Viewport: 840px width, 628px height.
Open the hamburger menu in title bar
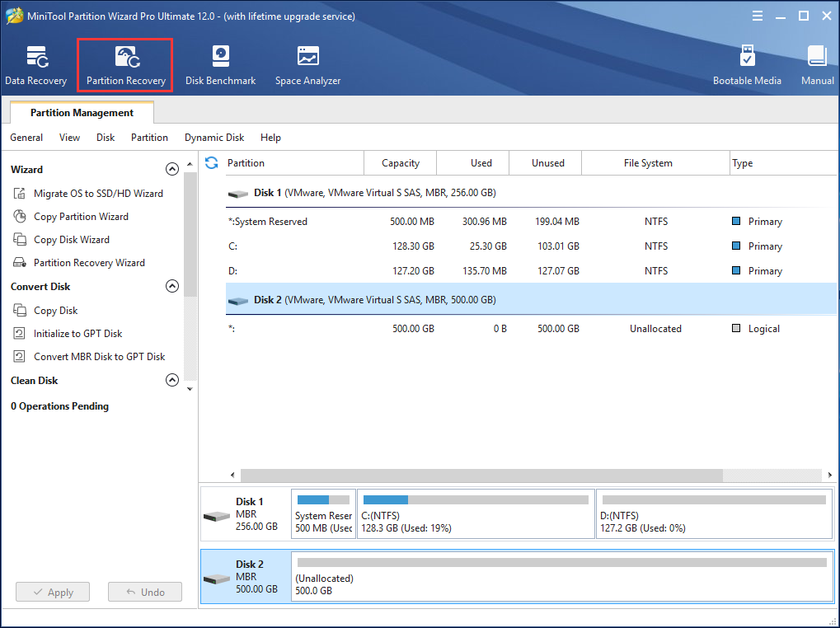(x=757, y=16)
